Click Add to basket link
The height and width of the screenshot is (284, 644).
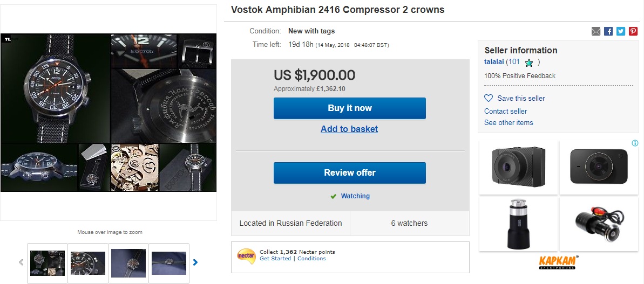click(349, 129)
